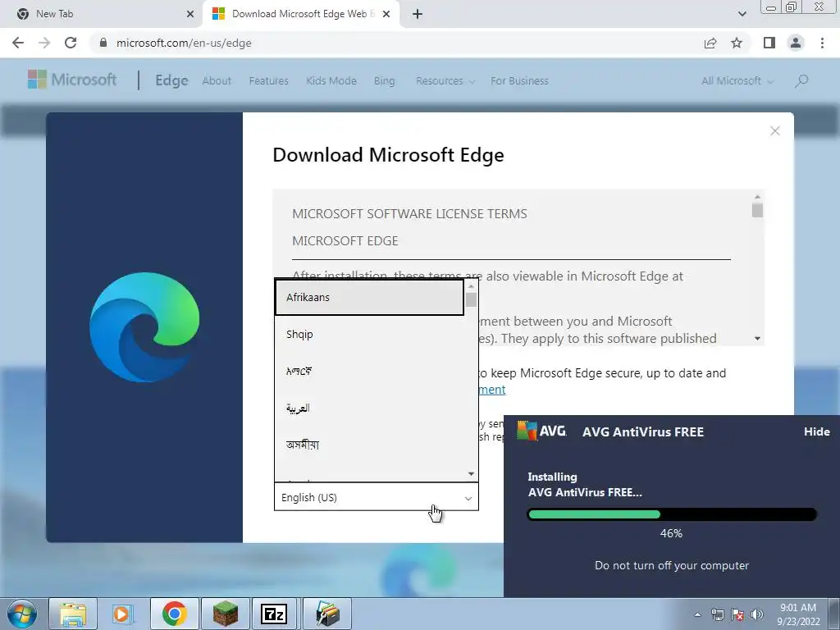This screenshot has width=840, height=630.
Task: Click the license terms scrollbar thumb
Action: 757,210
